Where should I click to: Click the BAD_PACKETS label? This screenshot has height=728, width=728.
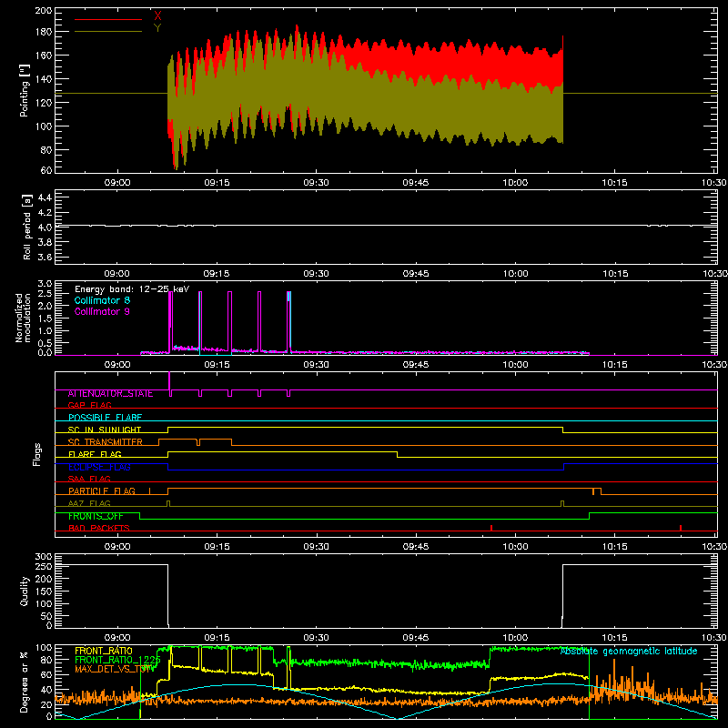99,528
